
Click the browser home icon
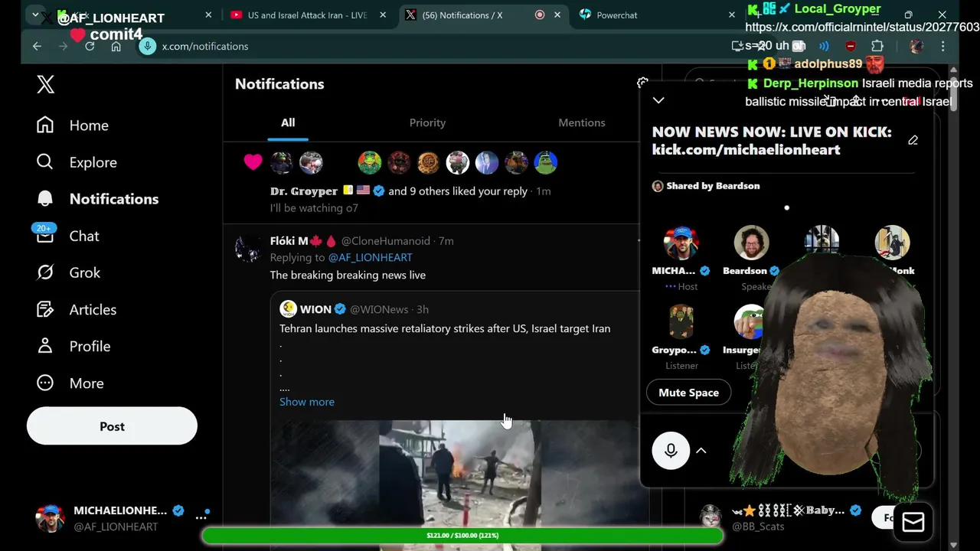[116, 46]
